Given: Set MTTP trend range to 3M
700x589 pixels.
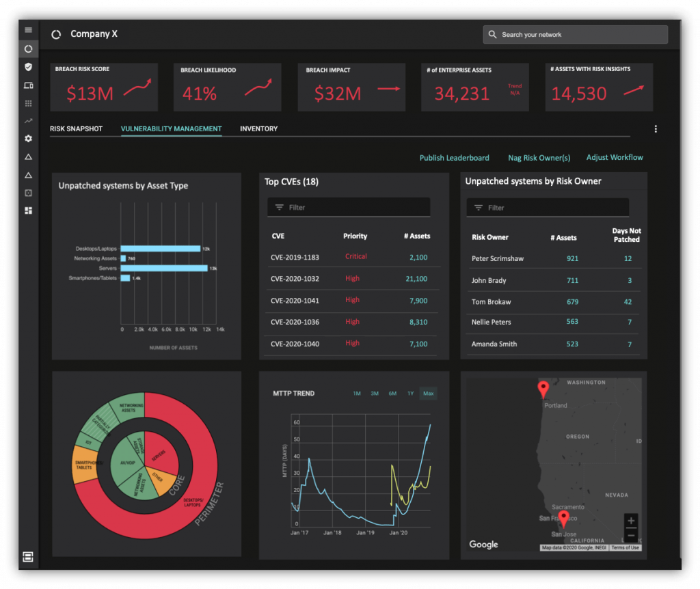Looking at the screenshot, I should pyautogui.click(x=375, y=394).
